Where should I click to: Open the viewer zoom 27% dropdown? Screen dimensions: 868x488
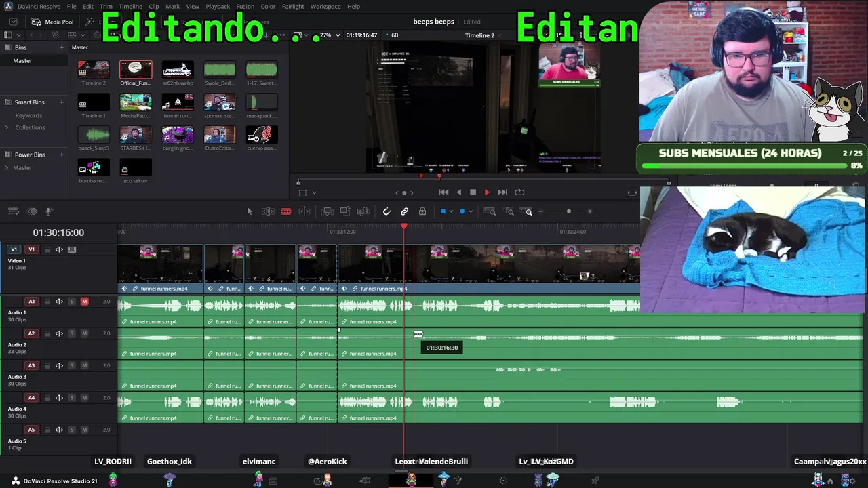coord(330,35)
